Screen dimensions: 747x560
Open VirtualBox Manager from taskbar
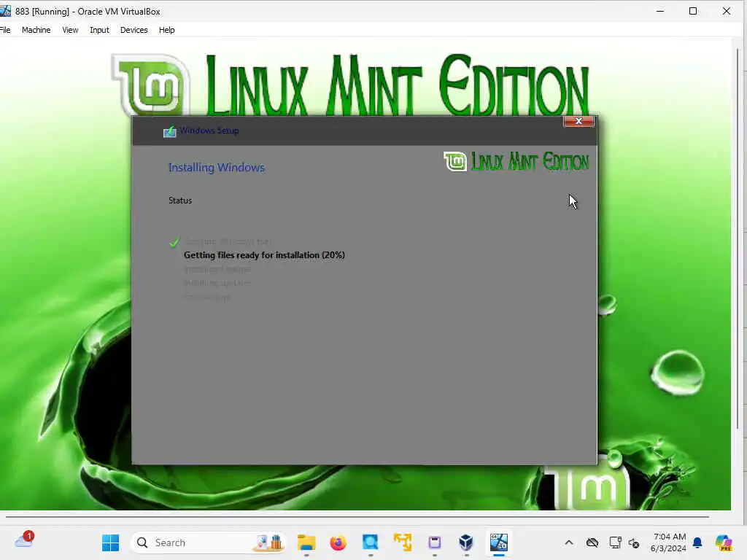pos(466,542)
